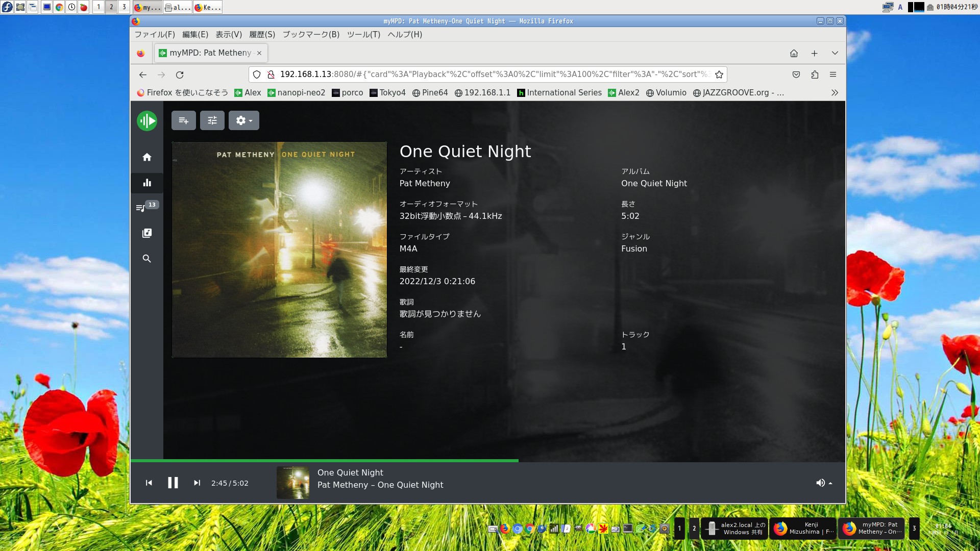Show more bookmarks overflow chevron

pyautogui.click(x=835, y=92)
